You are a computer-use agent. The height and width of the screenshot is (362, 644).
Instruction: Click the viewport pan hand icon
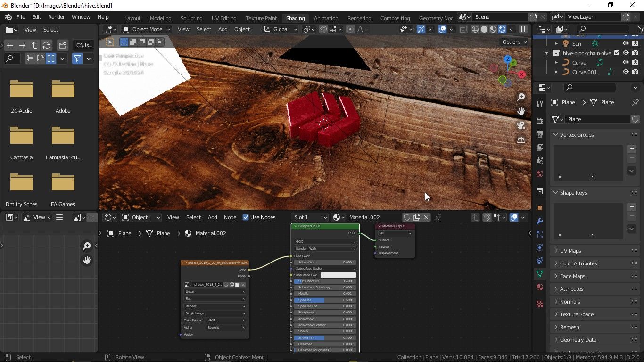pyautogui.click(x=521, y=111)
